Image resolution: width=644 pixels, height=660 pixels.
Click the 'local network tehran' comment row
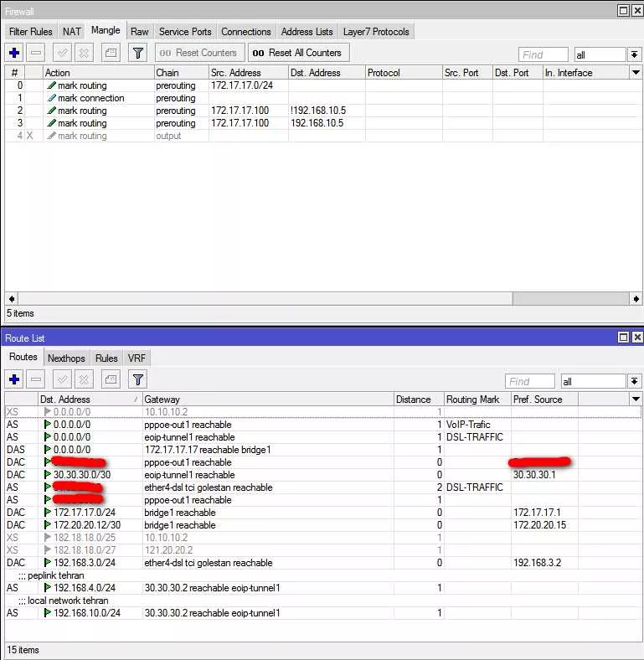tap(323, 601)
